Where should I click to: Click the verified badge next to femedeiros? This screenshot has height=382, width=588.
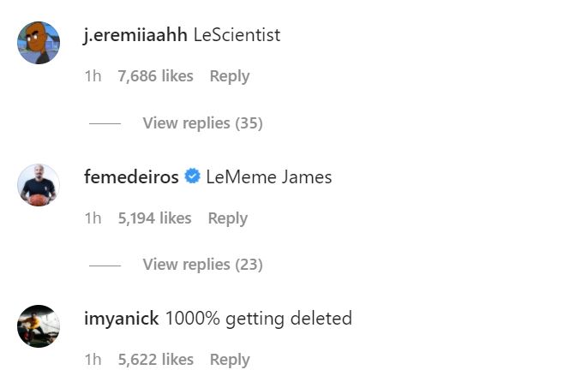[193, 177]
